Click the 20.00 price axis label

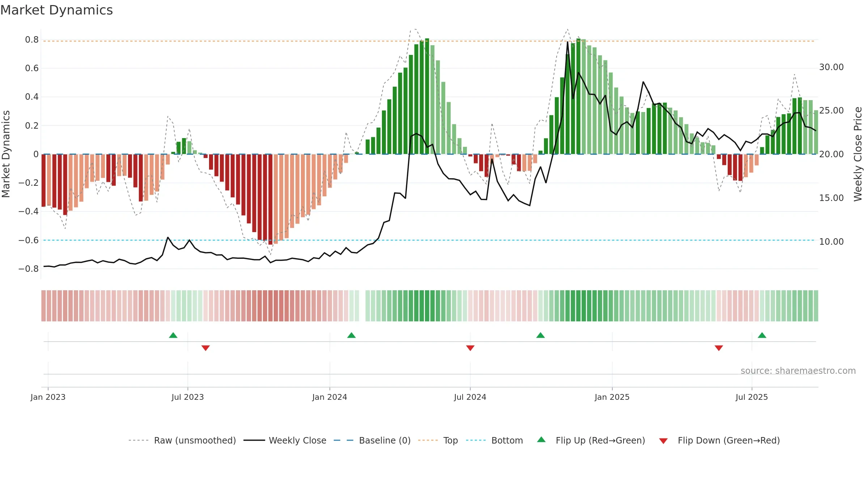831,154
